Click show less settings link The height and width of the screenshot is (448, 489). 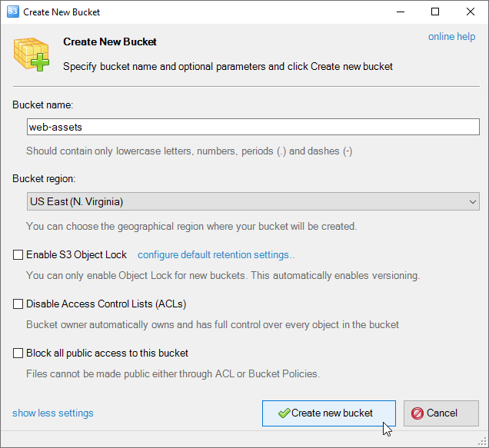(x=53, y=413)
